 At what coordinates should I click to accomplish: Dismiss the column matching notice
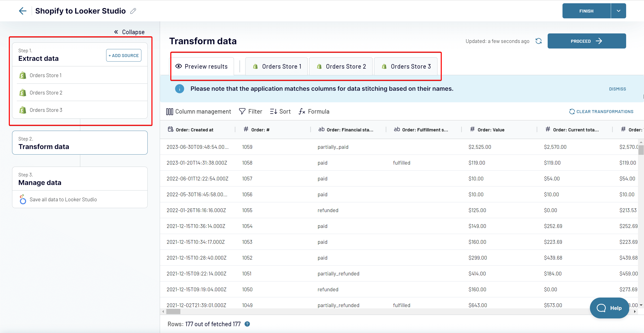tap(617, 89)
